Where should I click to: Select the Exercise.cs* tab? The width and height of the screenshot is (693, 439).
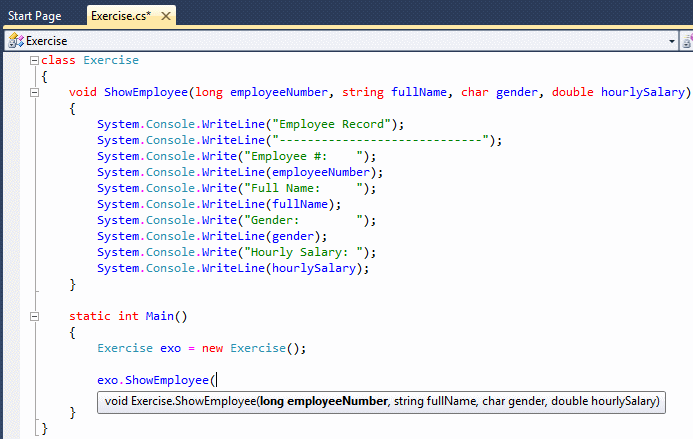click(121, 16)
